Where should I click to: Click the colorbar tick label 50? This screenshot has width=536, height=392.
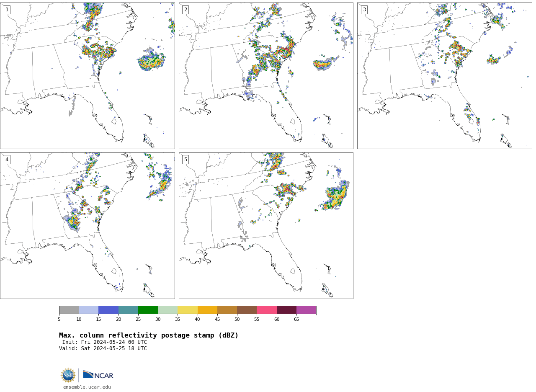(x=237, y=319)
